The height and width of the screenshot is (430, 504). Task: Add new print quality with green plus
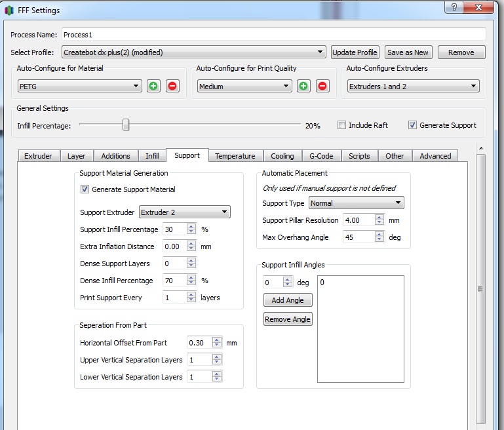[x=303, y=86]
